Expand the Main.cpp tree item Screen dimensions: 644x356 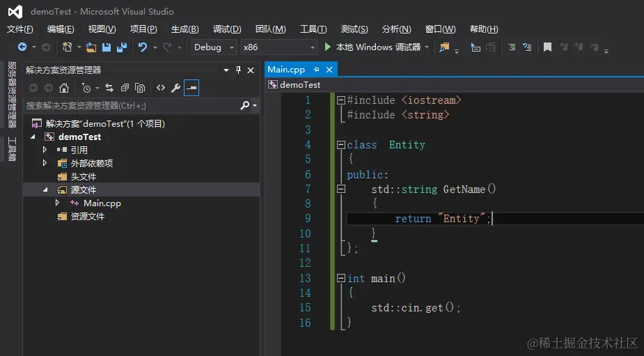click(57, 203)
